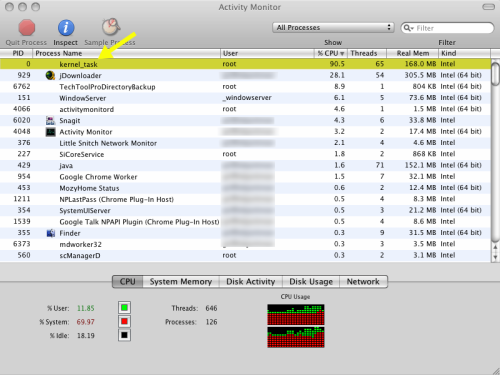The image size is (500, 375).
Task: Select the Finder app icon
Action: pos(50,233)
